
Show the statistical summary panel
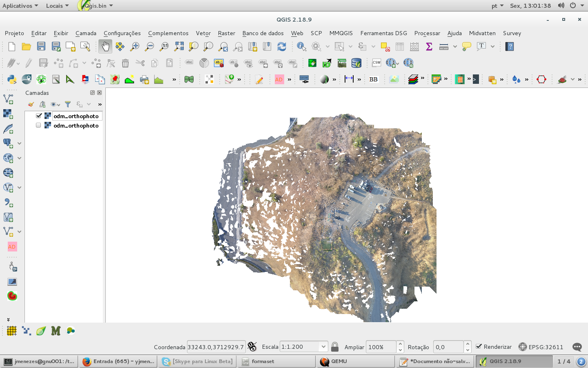(429, 46)
